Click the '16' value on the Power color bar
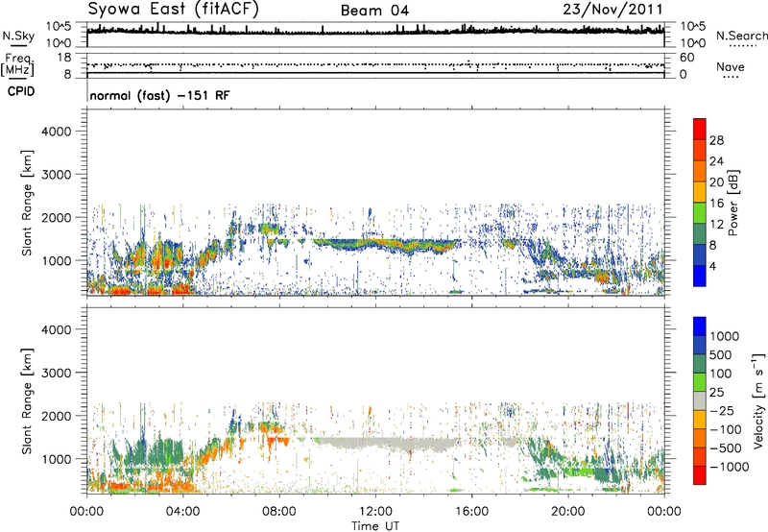Viewport: 768px width, 532px height. (716, 204)
